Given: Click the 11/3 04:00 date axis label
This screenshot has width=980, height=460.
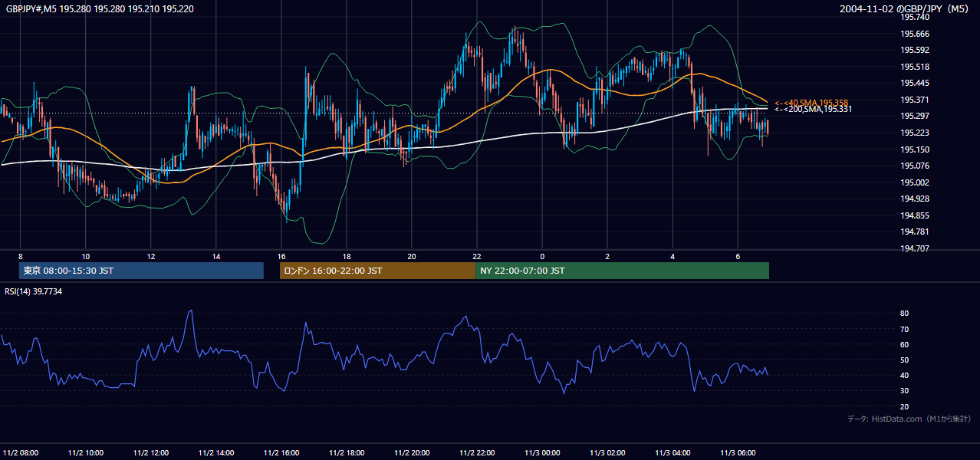Looking at the screenshot, I should [x=673, y=452].
